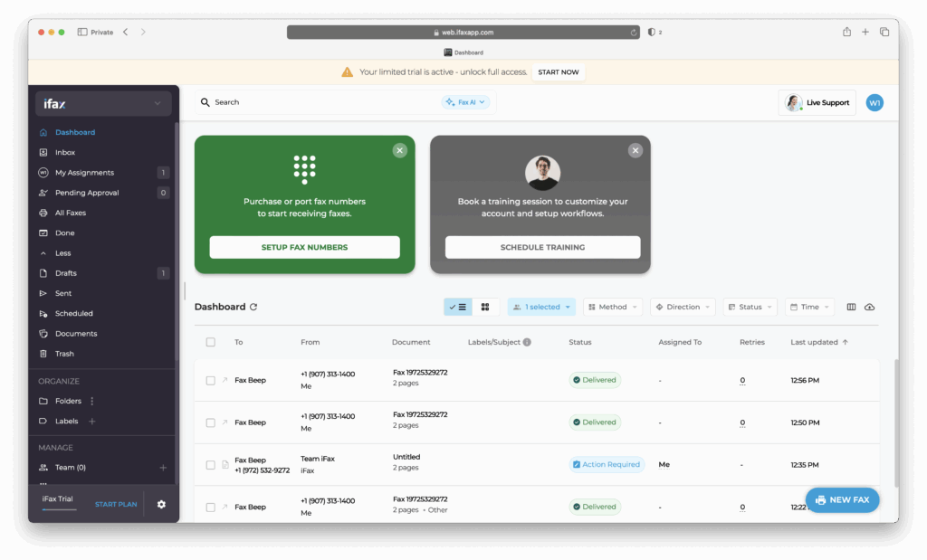Viewport: 927px width, 560px height.
Task: Open settings gear in sidebar footer
Action: pos(161,504)
